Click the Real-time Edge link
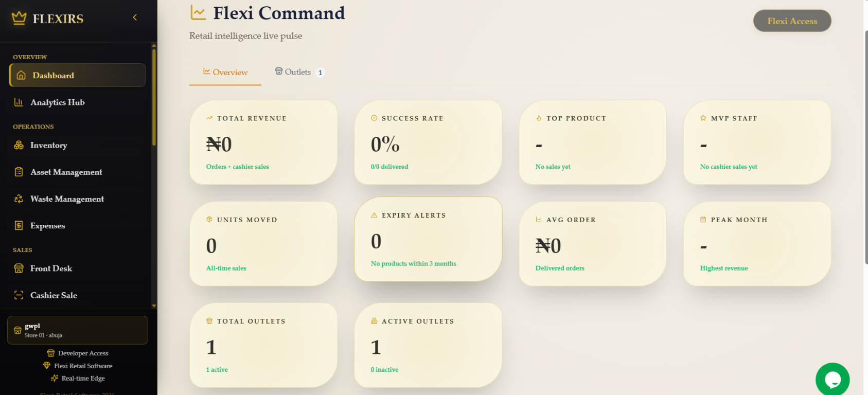The height and width of the screenshot is (395, 868). (x=78, y=378)
